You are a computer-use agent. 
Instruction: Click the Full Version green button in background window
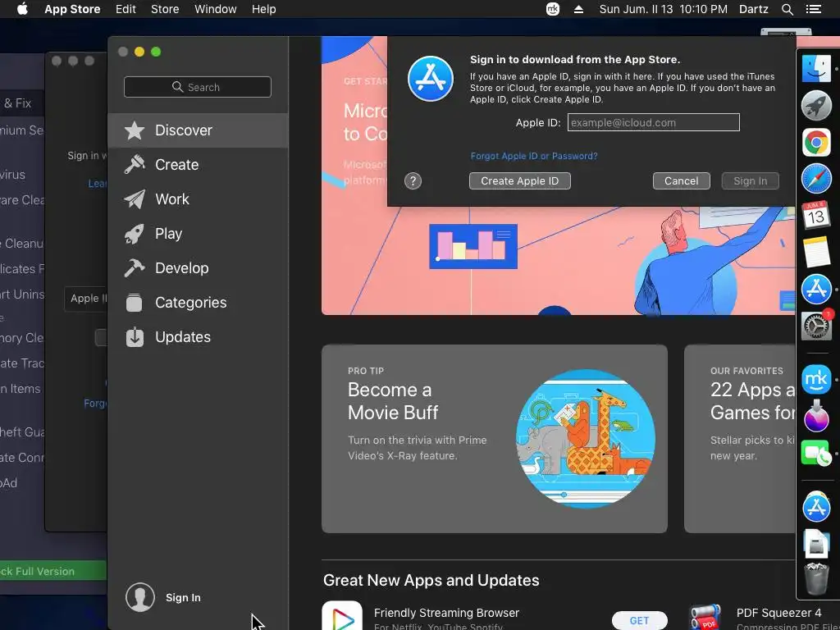(53, 571)
